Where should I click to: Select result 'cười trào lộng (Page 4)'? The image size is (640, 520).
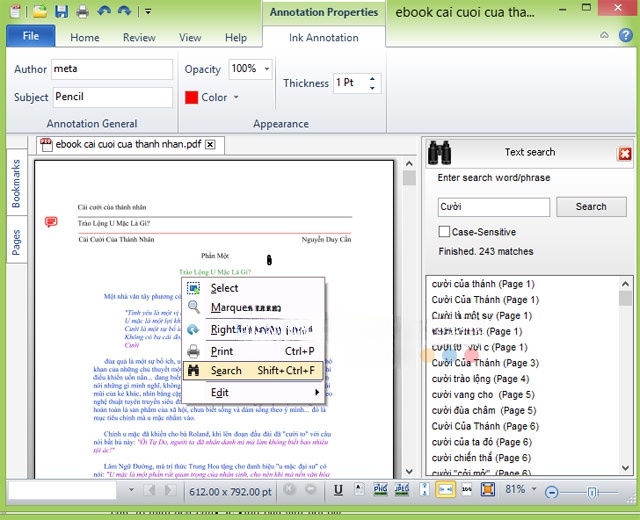click(x=480, y=379)
